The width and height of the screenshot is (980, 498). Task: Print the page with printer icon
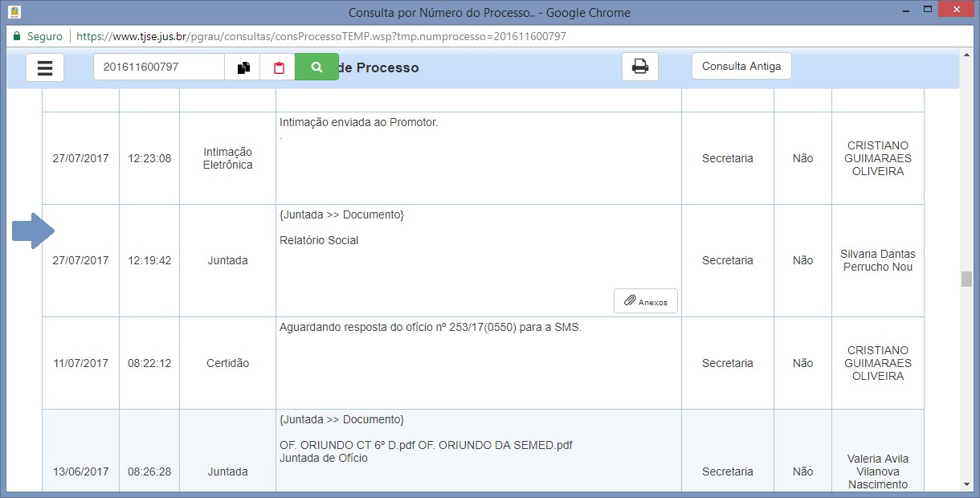(x=639, y=67)
